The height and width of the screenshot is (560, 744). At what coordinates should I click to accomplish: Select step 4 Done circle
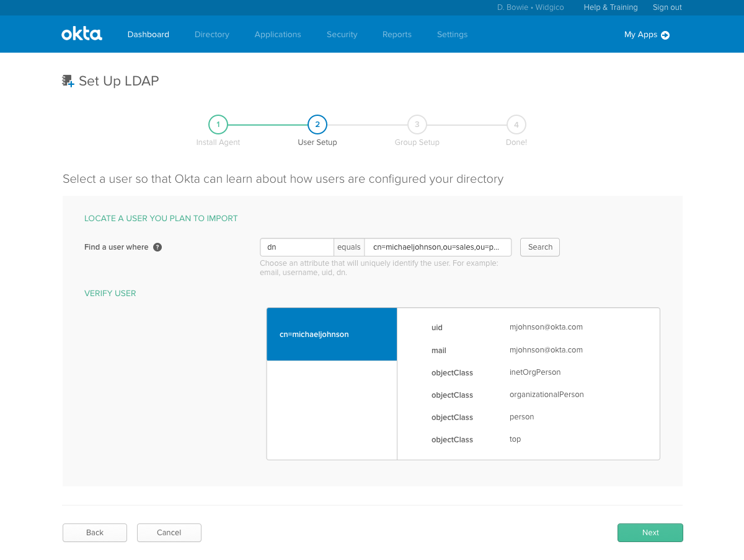point(516,124)
